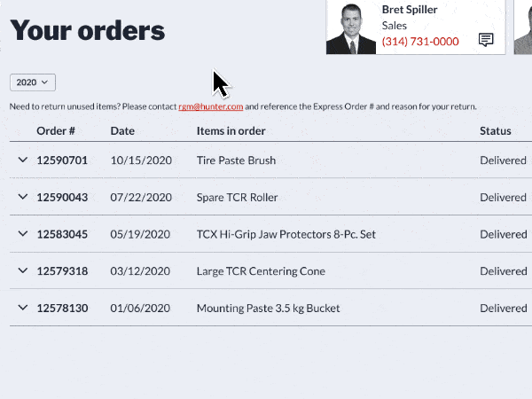Expand order 12590043 row chevron
The width and height of the screenshot is (532, 399).
click(23, 197)
